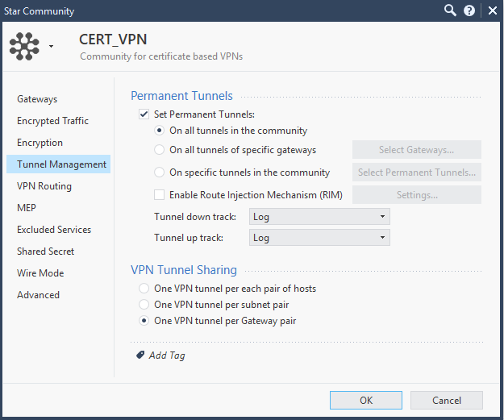Open the Tunnel down track dropdown
This screenshot has width=504, height=420.
pos(319,216)
